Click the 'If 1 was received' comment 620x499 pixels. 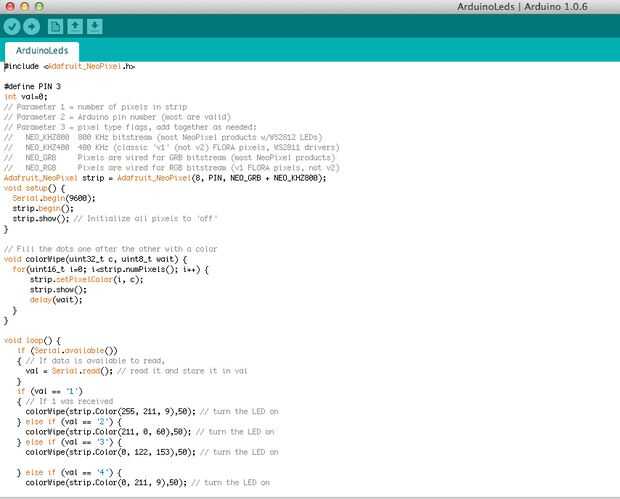70,401
